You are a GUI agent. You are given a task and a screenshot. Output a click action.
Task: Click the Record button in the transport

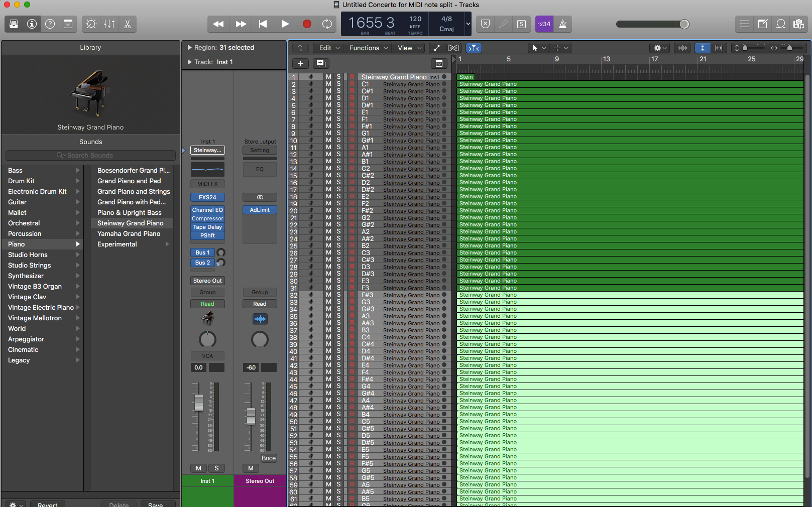(x=307, y=24)
